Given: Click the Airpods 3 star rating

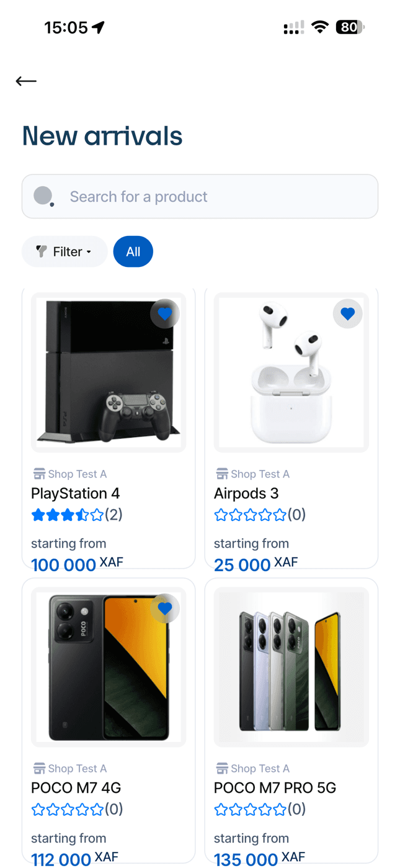Looking at the screenshot, I should click(x=251, y=515).
